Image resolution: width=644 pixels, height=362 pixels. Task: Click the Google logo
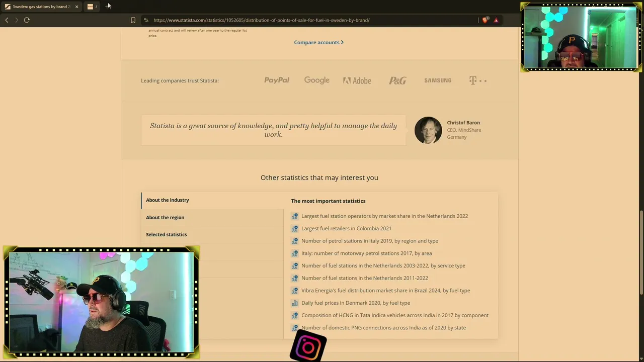316,80
